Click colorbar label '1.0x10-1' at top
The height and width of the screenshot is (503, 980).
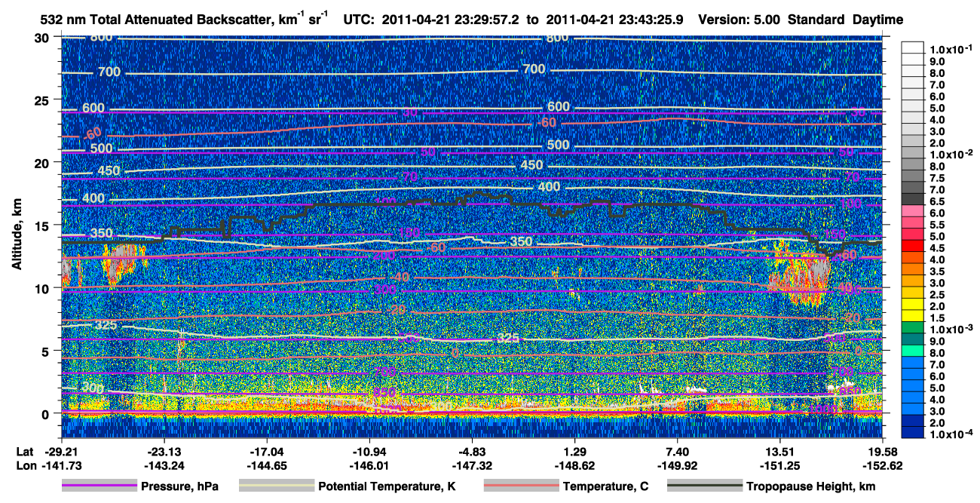[x=951, y=49]
